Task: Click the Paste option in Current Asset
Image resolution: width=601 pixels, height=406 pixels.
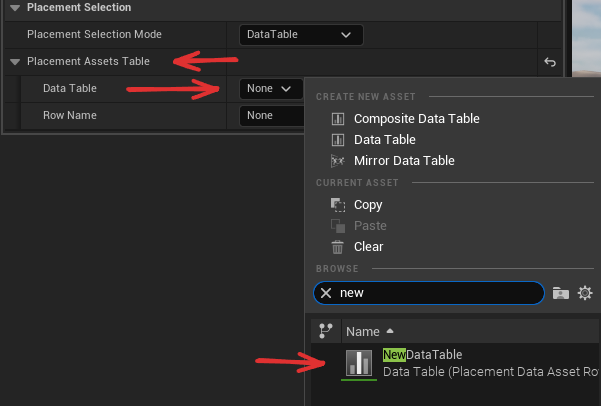Action: (x=369, y=226)
